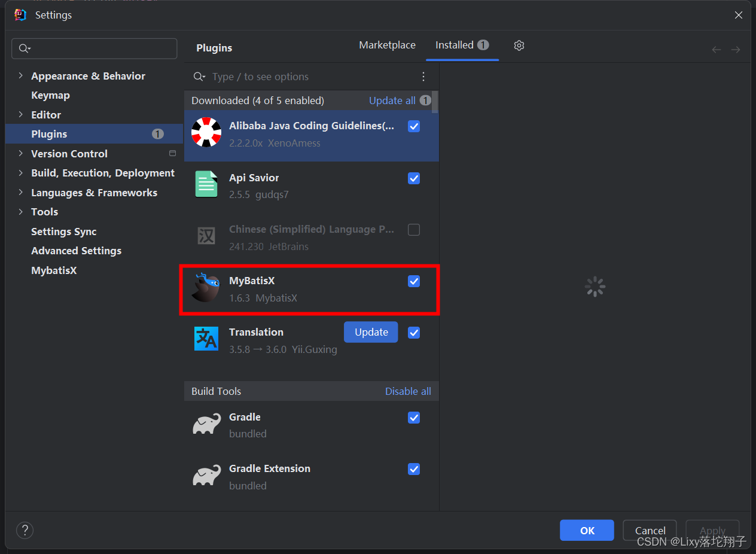Expand the Tools settings node
The image size is (756, 554).
21,212
